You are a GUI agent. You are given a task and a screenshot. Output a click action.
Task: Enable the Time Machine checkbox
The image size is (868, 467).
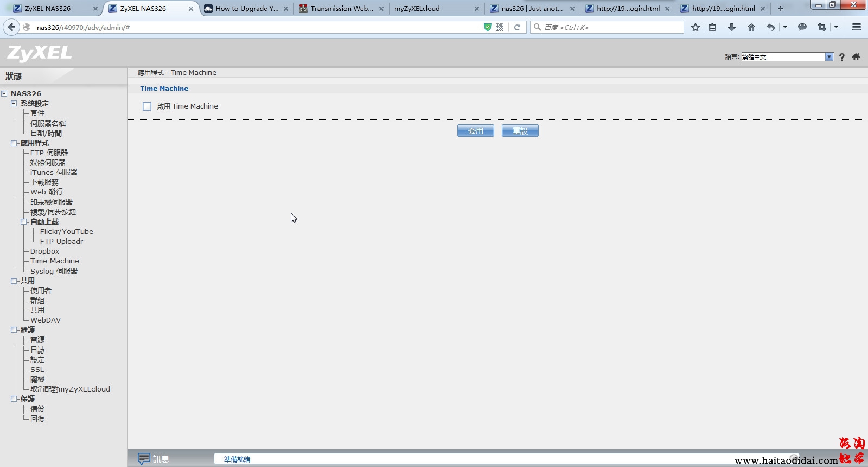click(147, 106)
